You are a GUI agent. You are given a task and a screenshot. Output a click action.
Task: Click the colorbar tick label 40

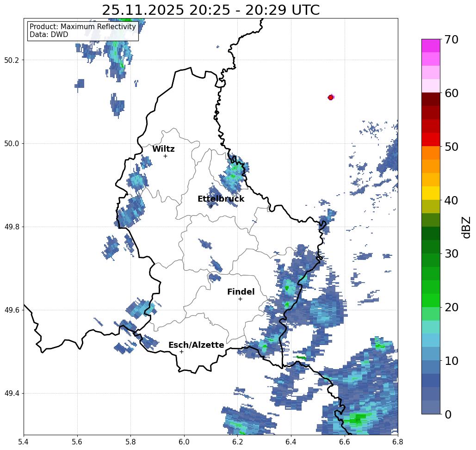pyautogui.click(x=451, y=200)
